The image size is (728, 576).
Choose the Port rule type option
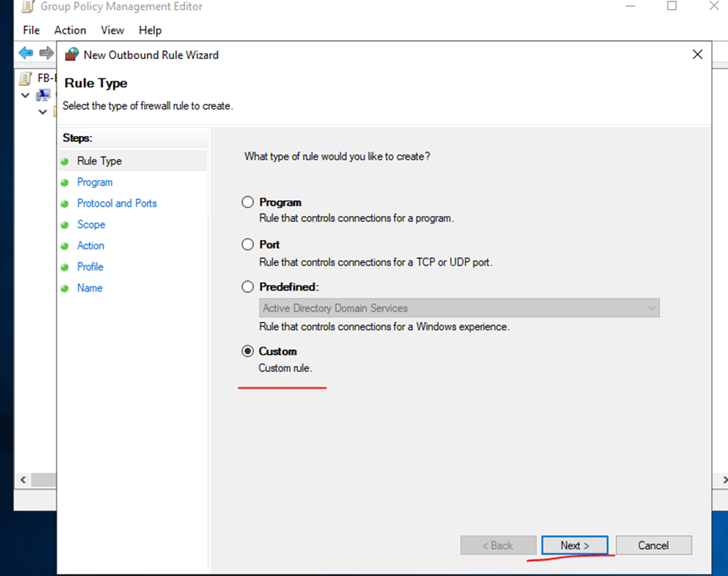(x=248, y=244)
